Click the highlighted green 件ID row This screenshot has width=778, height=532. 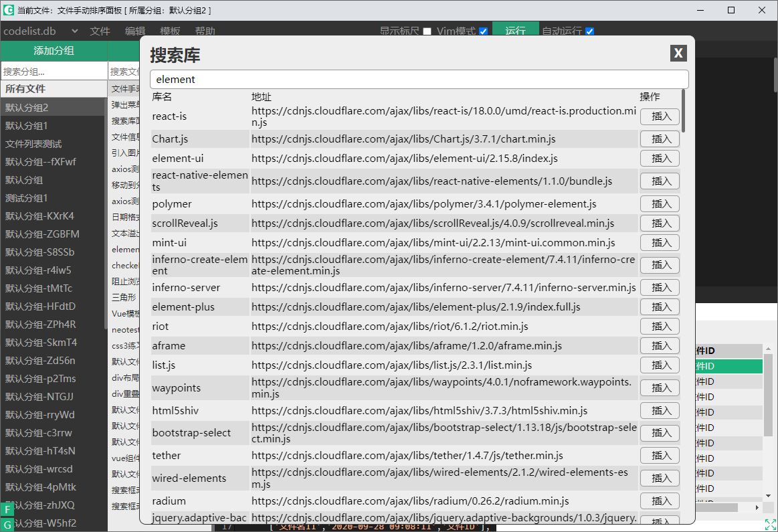click(x=729, y=366)
